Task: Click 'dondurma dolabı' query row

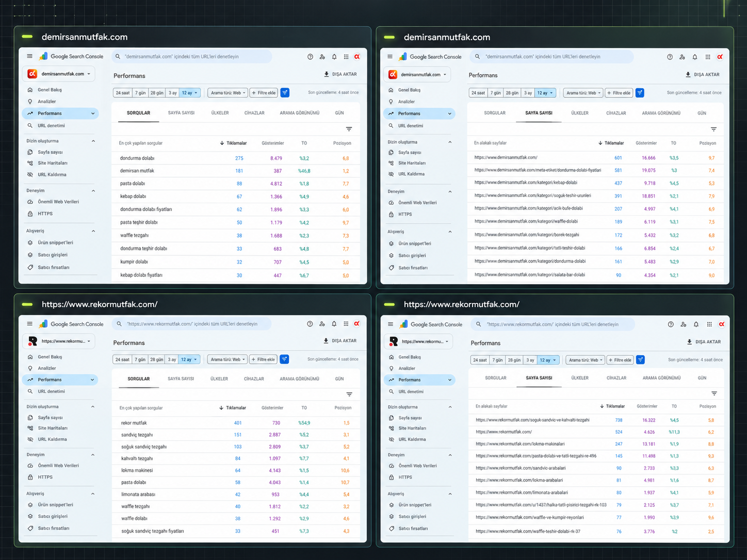Action: click(235, 158)
